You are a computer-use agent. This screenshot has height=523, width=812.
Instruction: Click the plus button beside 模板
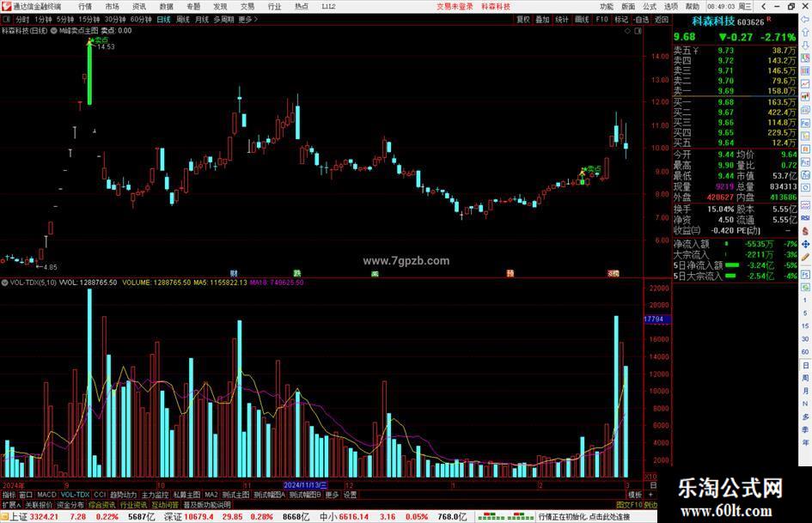click(x=651, y=495)
